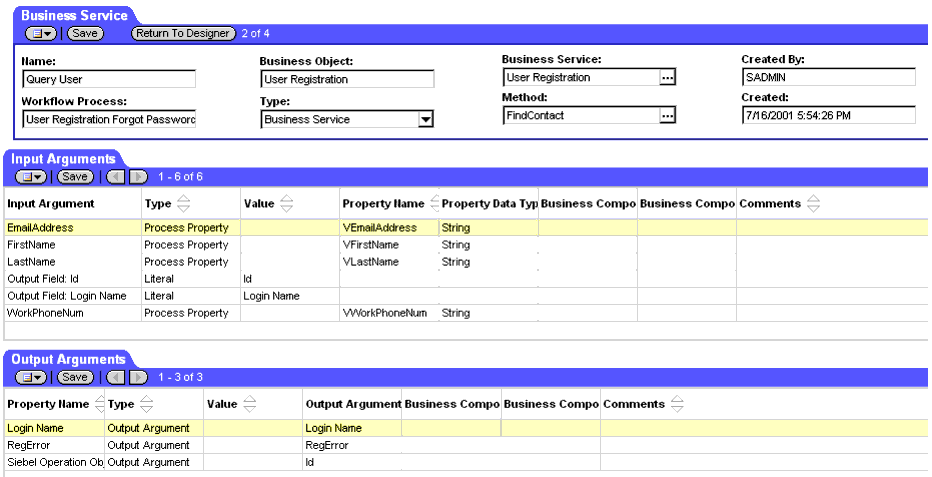Click VFirstName property name cell

pyautogui.click(x=389, y=245)
